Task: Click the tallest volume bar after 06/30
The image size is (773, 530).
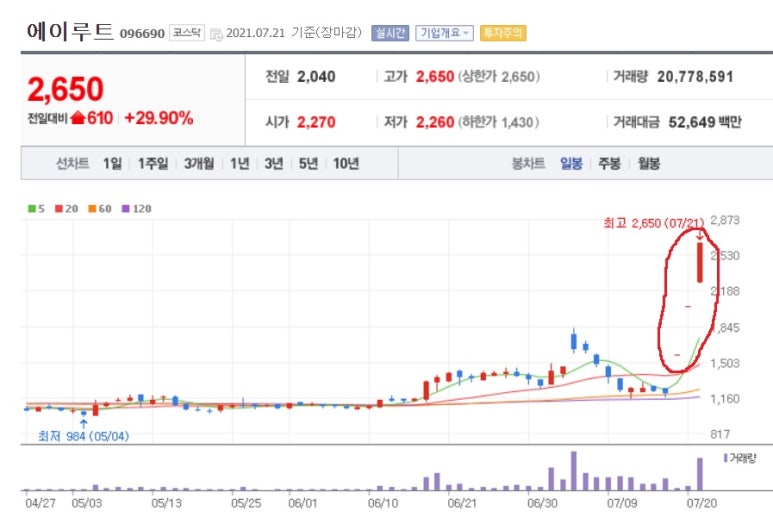Action: 574,470
